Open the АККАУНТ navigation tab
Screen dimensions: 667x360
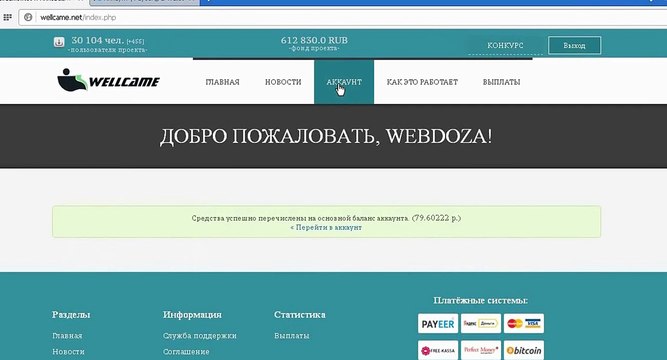coord(344,82)
